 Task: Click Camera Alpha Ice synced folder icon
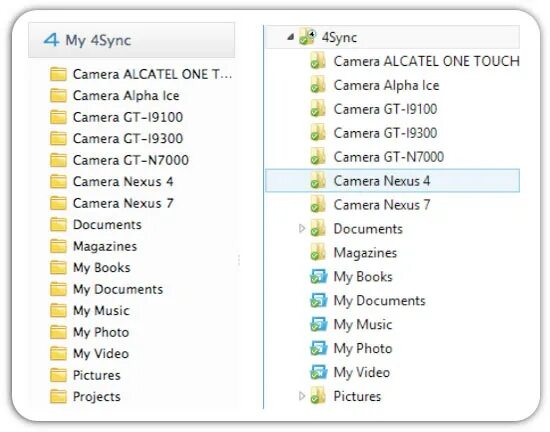point(318,85)
